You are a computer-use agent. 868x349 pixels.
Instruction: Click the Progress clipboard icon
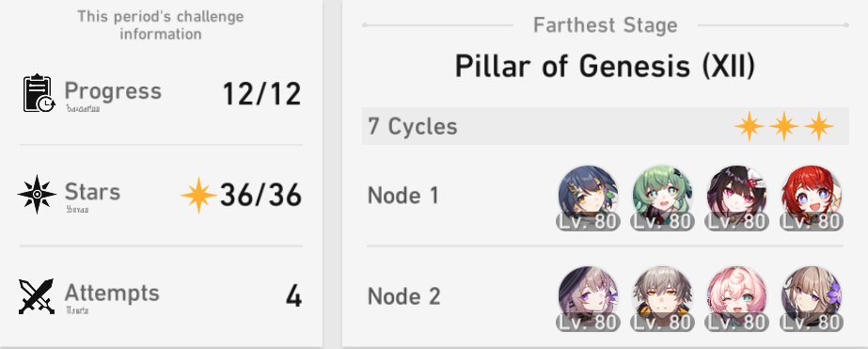39,93
